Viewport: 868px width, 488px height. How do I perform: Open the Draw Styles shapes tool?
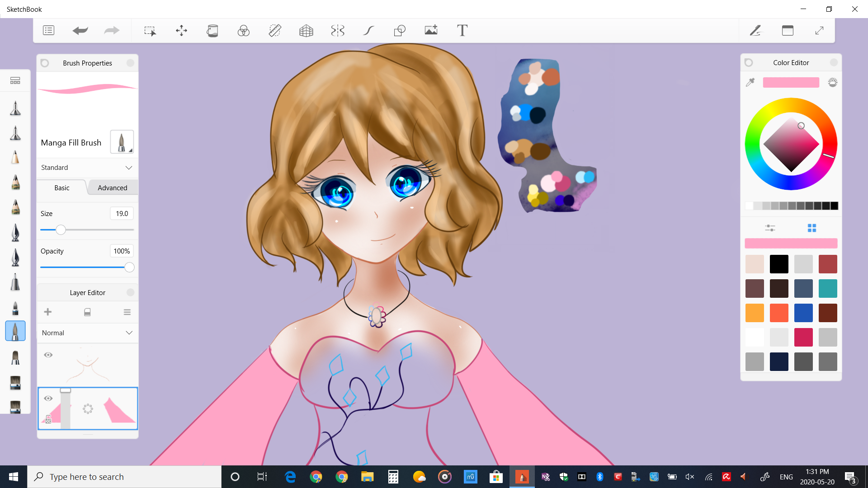coord(400,30)
